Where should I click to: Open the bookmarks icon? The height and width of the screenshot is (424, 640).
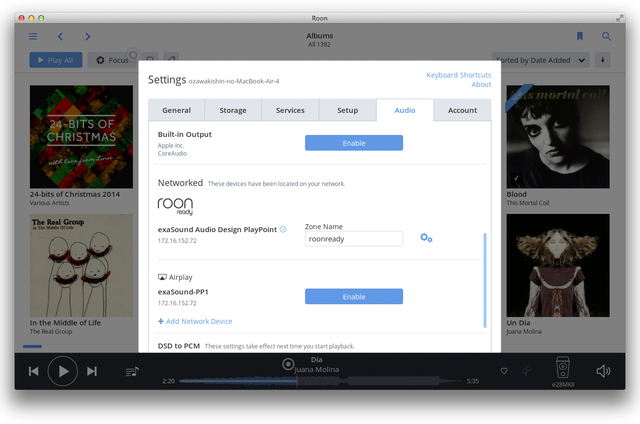click(x=580, y=36)
